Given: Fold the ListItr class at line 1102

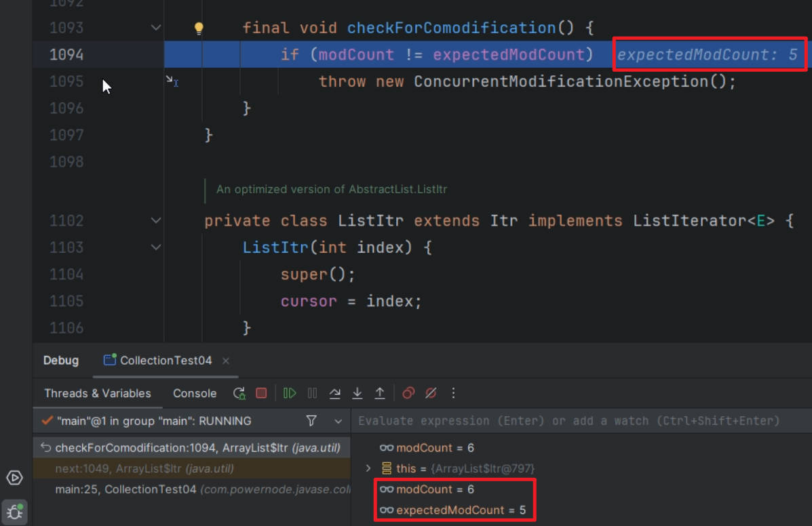Looking at the screenshot, I should click(155, 221).
